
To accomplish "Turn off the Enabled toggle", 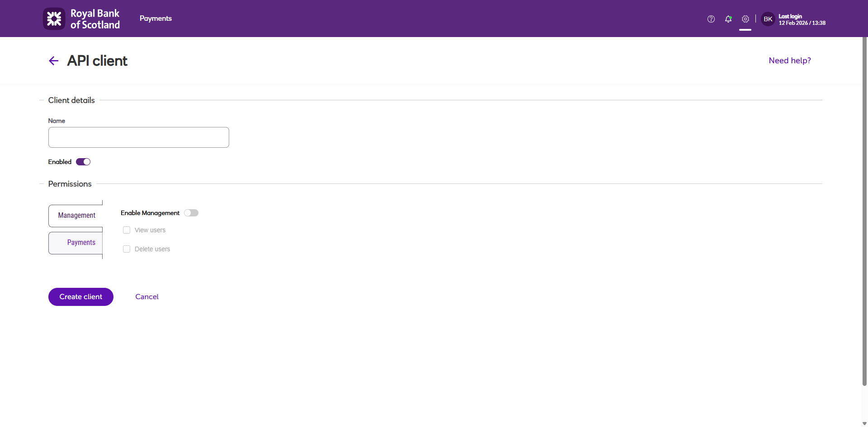I will 83,162.
